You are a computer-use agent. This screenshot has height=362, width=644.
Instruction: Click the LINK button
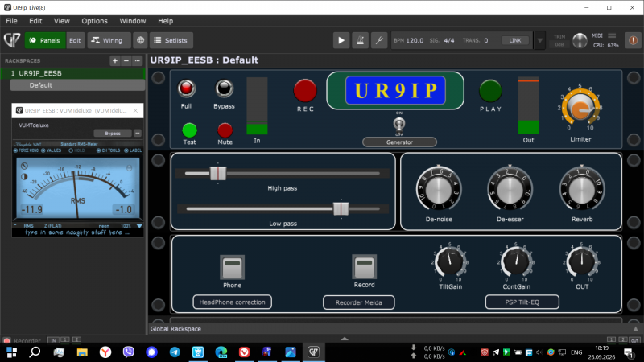515,40
